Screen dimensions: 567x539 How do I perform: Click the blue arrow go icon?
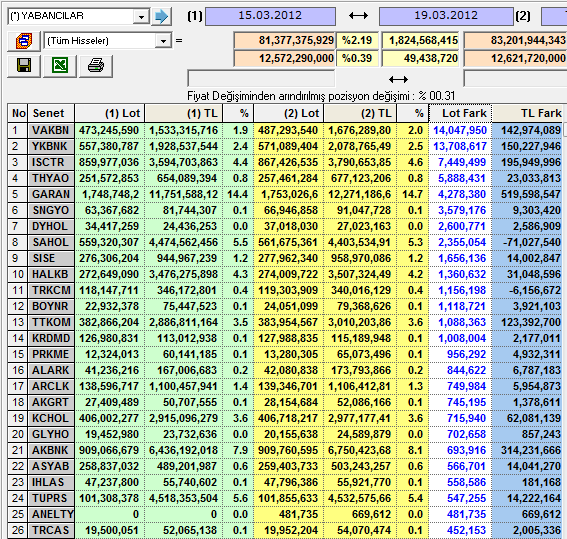click(x=161, y=16)
